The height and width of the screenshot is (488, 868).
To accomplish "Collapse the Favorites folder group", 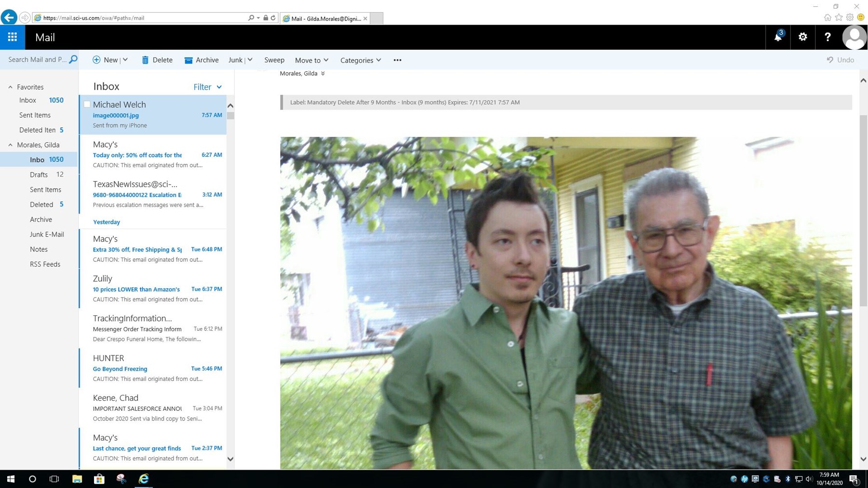I will click(x=10, y=87).
